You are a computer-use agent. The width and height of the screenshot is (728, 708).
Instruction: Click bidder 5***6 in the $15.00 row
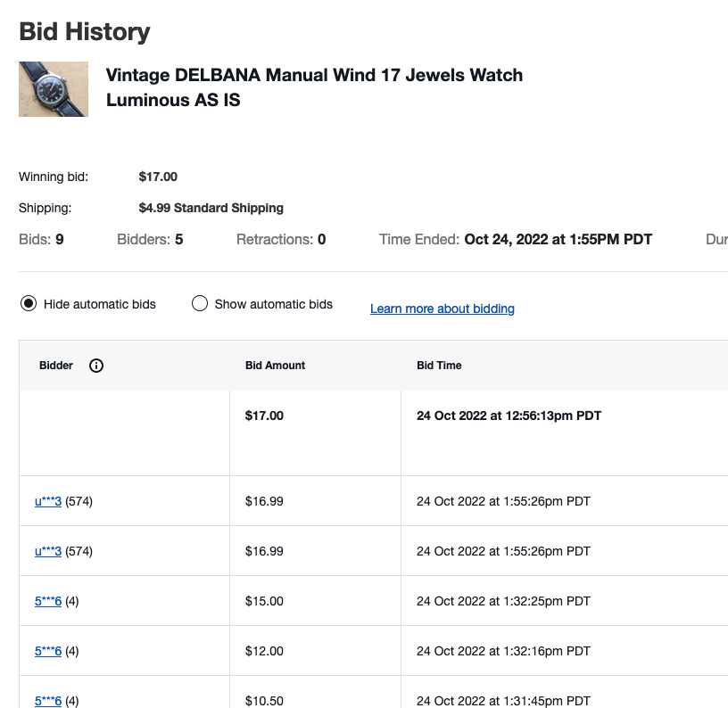click(48, 601)
